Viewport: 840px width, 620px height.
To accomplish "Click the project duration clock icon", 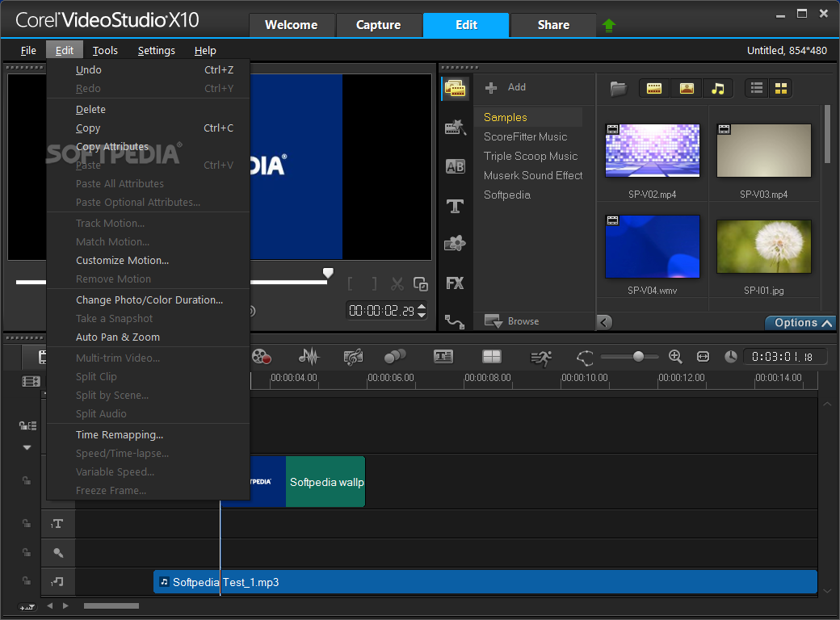I will pyautogui.click(x=731, y=357).
